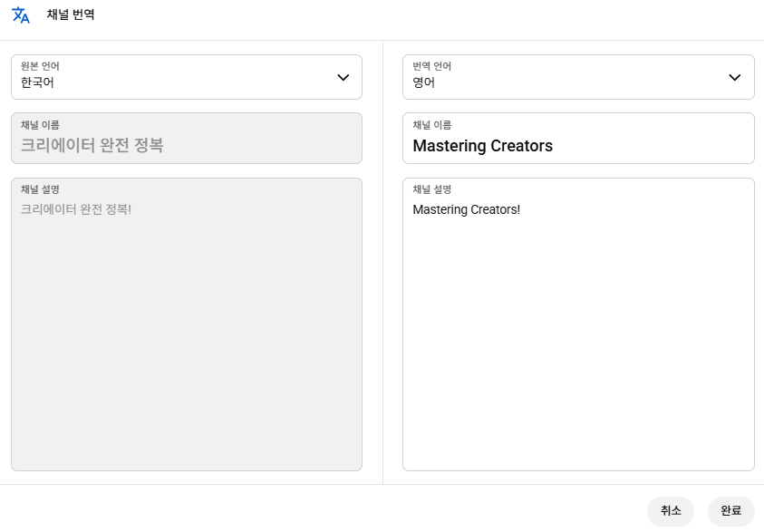Click the chevron arrow beside 영어

735,78
